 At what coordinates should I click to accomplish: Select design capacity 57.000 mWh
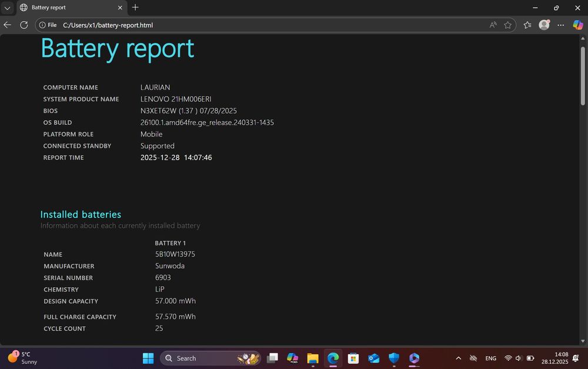pyautogui.click(x=175, y=301)
